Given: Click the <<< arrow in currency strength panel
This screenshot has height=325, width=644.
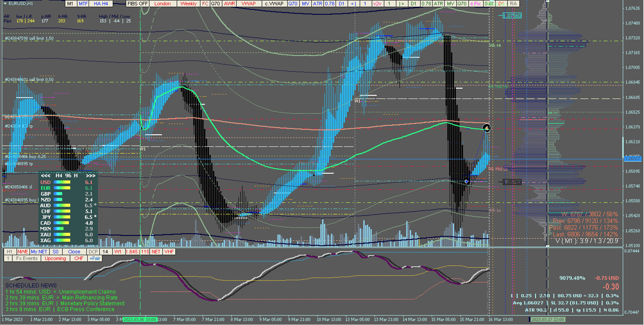Looking at the screenshot, I should pyautogui.click(x=45, y=176).
